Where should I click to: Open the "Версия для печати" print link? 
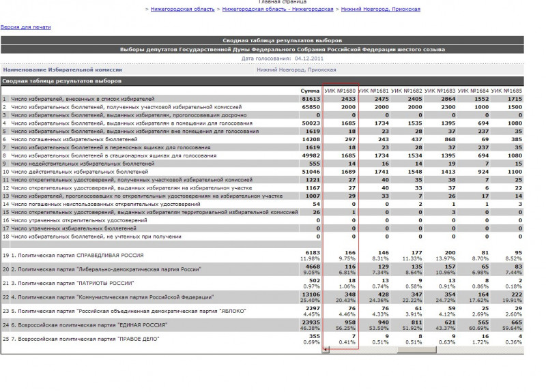click(25, 27)
